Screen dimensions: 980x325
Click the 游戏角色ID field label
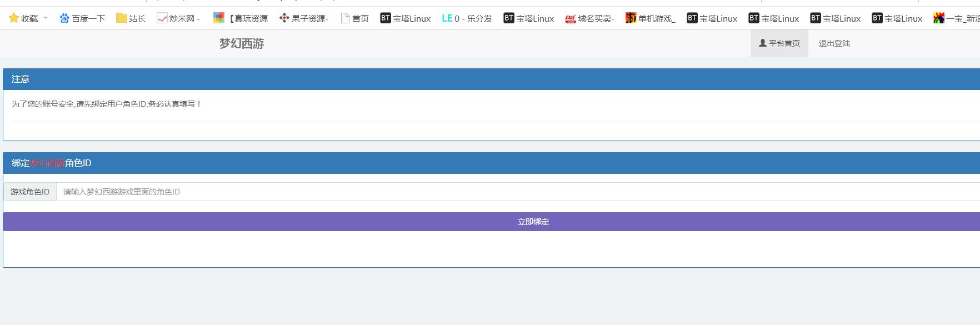(x=30, y=192)
